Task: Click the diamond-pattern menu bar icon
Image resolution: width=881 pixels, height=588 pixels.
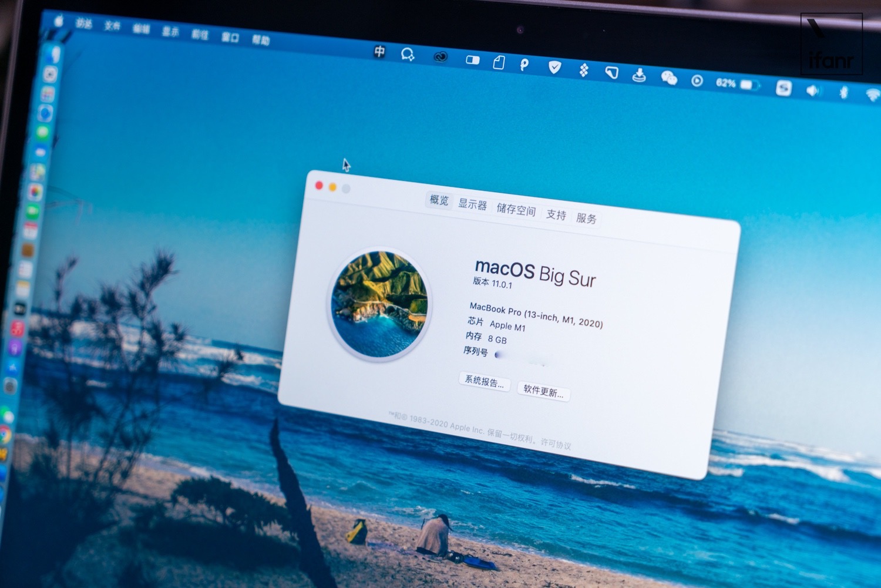Action: tap(583, 70)
